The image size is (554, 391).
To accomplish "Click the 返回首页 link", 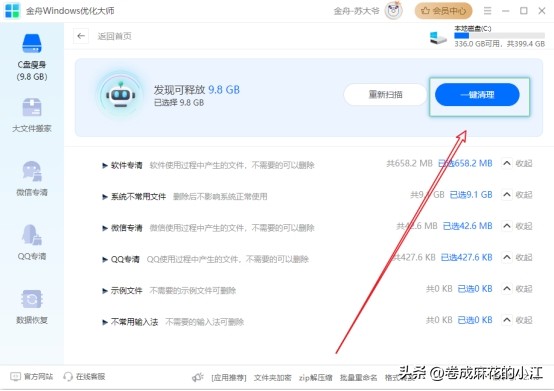I will pyautogui.click(x=114, y=36).
